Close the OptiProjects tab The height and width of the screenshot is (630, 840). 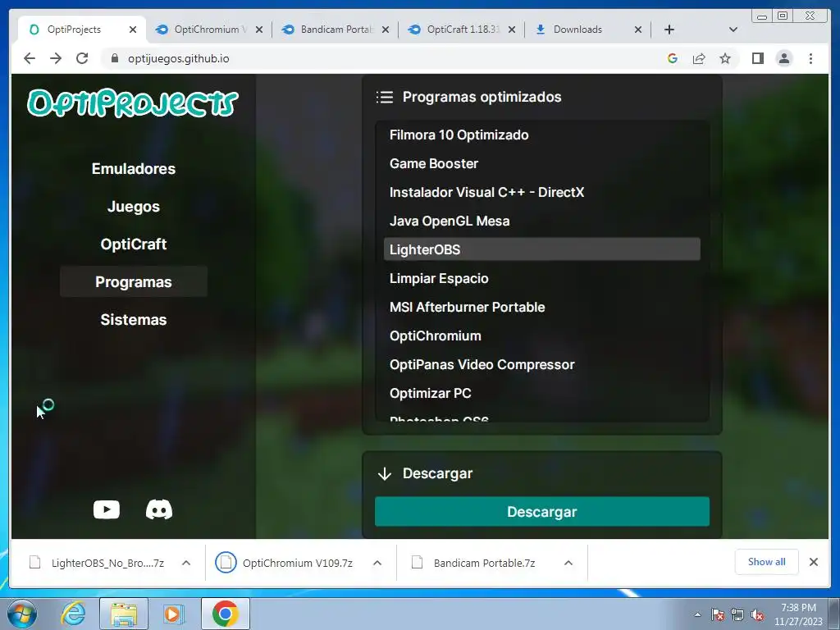tap(133, 30)
